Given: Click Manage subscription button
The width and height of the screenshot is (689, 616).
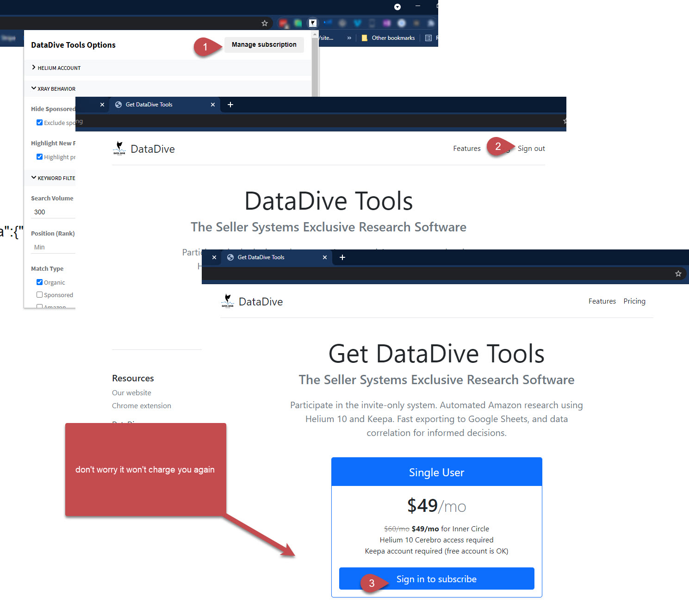Looking at the screenshot, I should (x=264, y=44).
